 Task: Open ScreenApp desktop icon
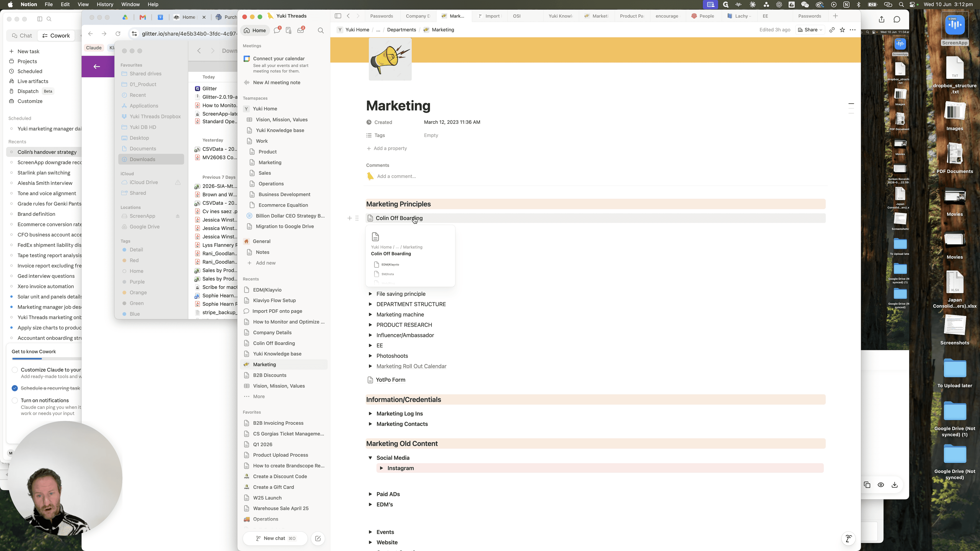click(x=954, y=29)
